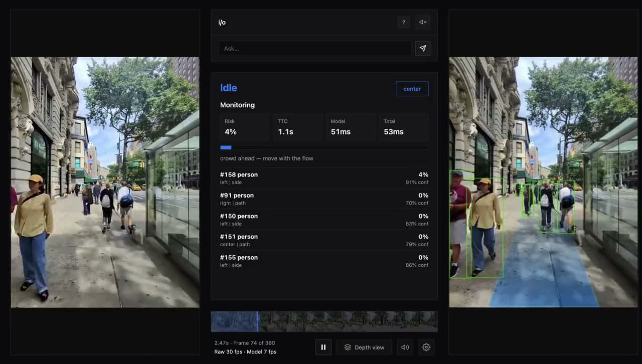This screenshot has width=642, height=364.
Task: Open settings via the gear icon
Action: (426, 347)
